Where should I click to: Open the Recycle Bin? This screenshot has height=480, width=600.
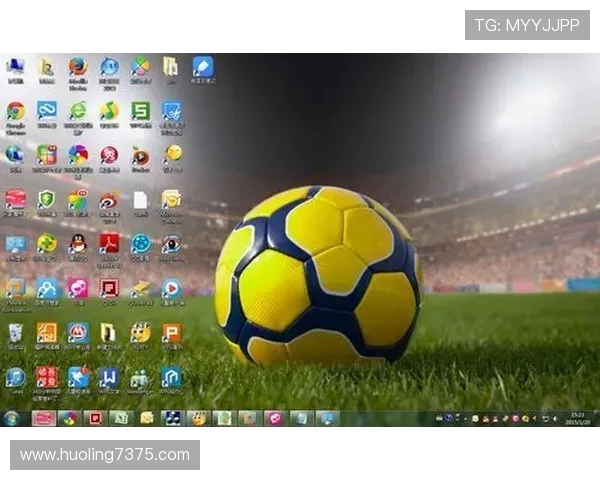coord(15,333)
